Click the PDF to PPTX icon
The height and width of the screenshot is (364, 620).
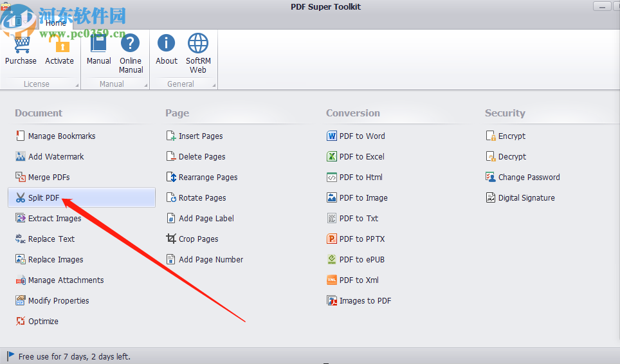coord(332,239)
